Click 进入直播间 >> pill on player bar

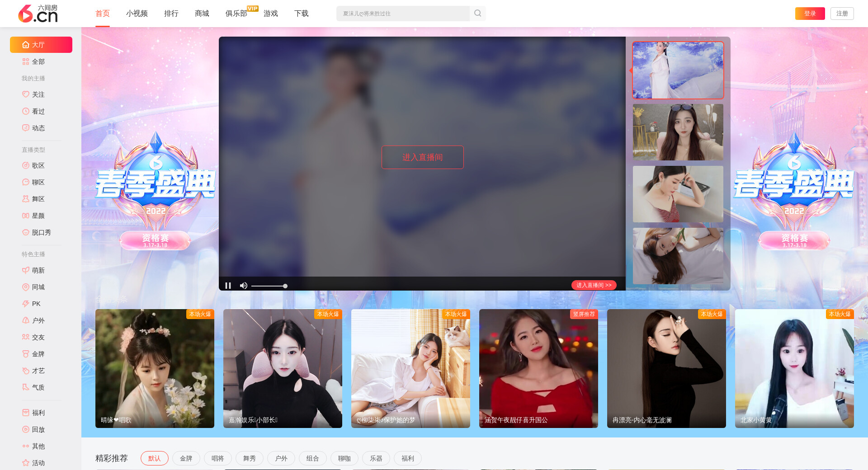(594, 285)
